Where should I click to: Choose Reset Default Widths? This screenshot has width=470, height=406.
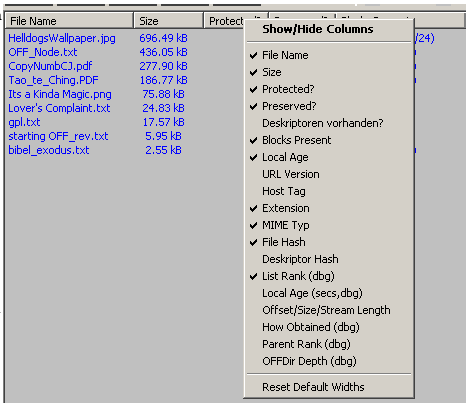click(328, 387)
